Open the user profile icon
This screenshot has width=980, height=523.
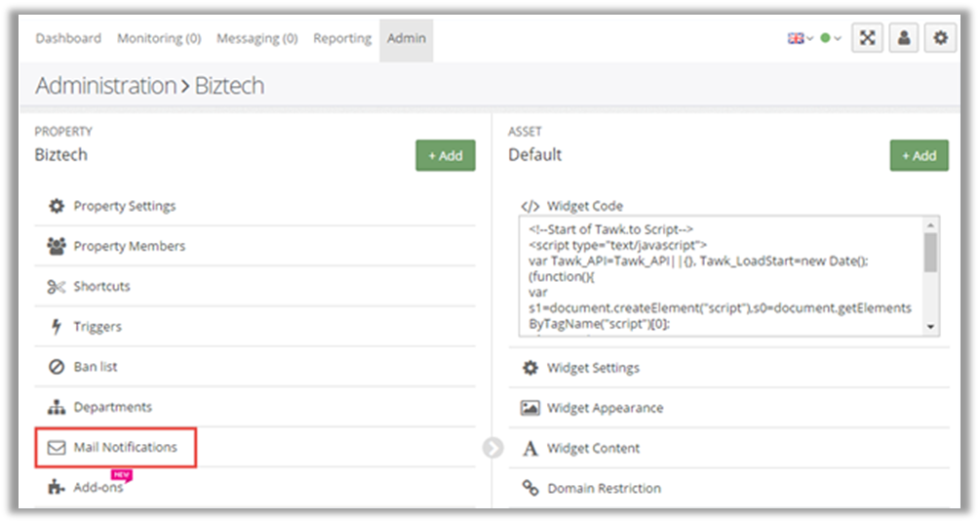(x=904, y=38)
